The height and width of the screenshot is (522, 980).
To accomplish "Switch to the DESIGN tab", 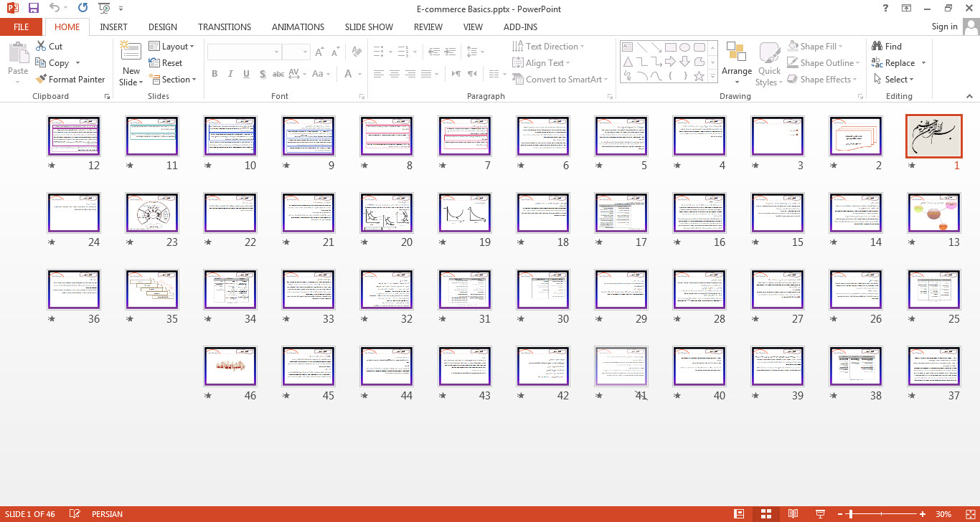I will tap(163, 27).
